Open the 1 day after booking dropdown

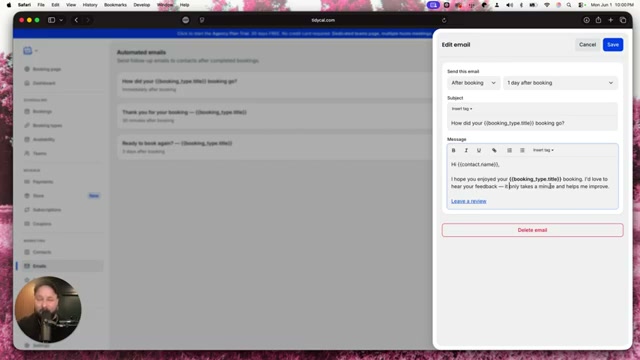pyautogui.click(x=560, y=83)
